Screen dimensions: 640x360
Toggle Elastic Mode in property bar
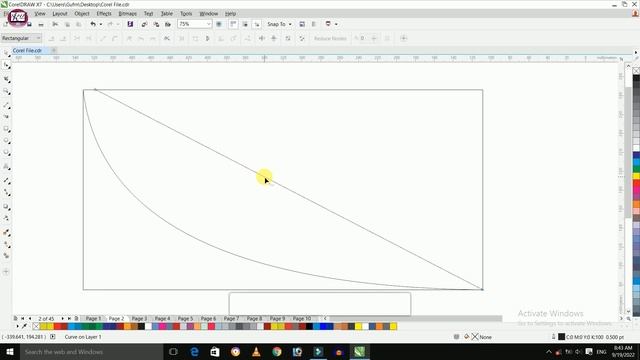click(288, 38)
